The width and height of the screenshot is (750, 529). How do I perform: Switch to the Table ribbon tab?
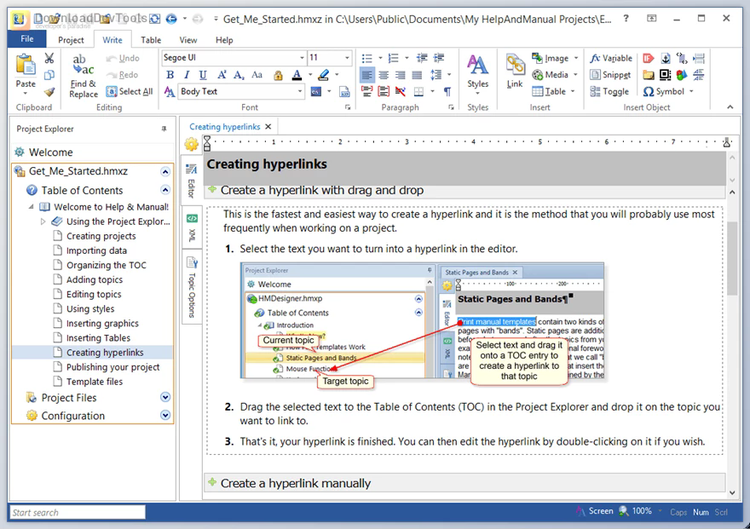click(151, 40)
